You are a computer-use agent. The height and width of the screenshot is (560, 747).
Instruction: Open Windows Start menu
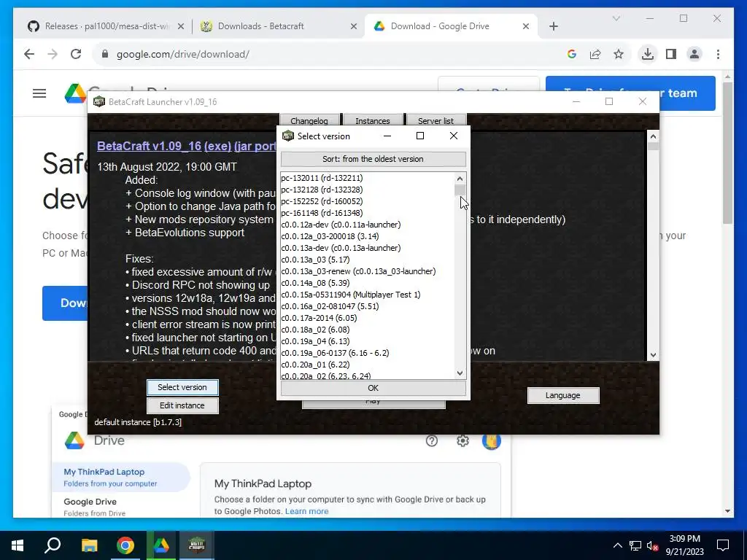(x=18, y=545)
